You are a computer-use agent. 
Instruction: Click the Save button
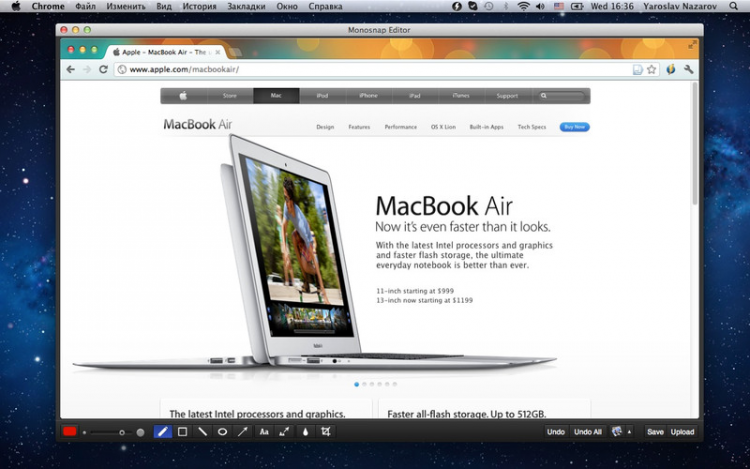point(655,432)
